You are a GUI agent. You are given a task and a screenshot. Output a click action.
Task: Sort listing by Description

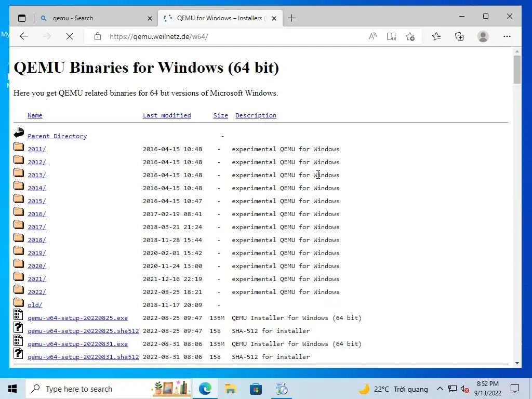[x=256, y=115]
